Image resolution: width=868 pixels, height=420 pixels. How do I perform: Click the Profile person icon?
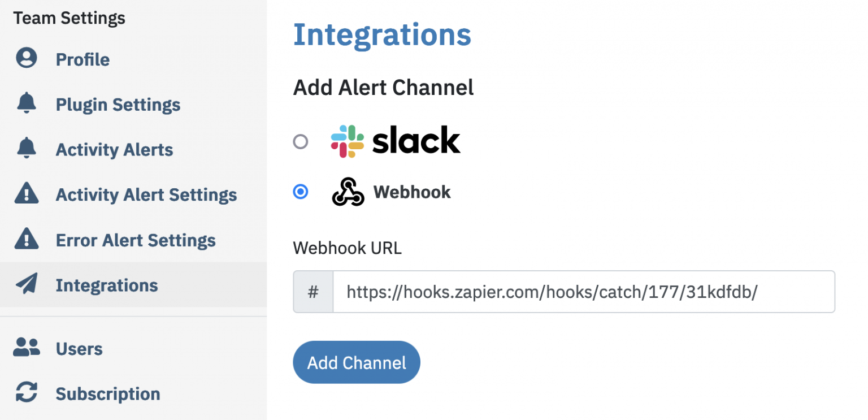click(26, 59)
